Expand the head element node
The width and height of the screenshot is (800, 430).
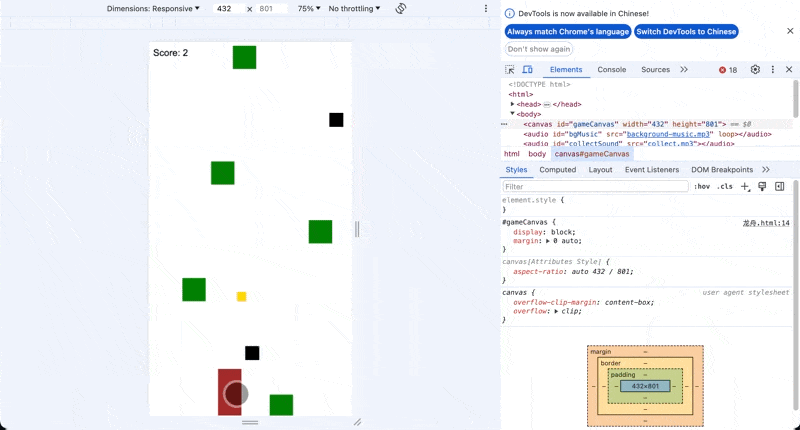coord(513,104)
